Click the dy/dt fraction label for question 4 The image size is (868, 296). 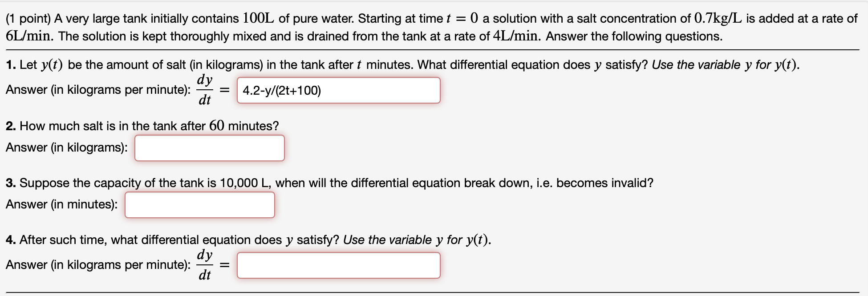pos(205,265)
